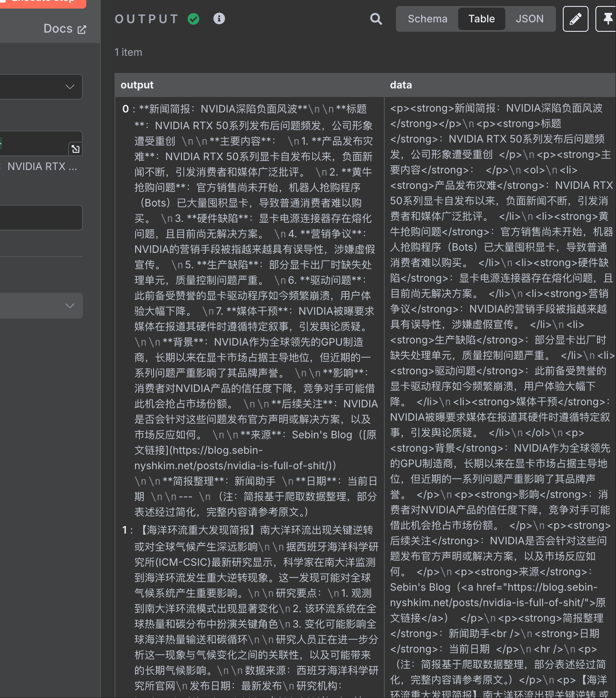
Task: Click the blog.sebin-nyshkim.net URL in output cell
Action: (x=235, y=458)
